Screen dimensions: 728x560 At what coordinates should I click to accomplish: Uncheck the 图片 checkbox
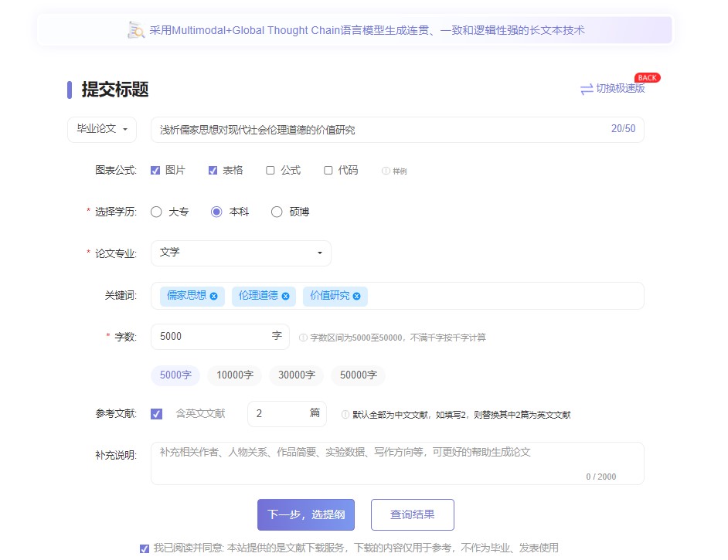pyautogui.click(x=155, y=170)
